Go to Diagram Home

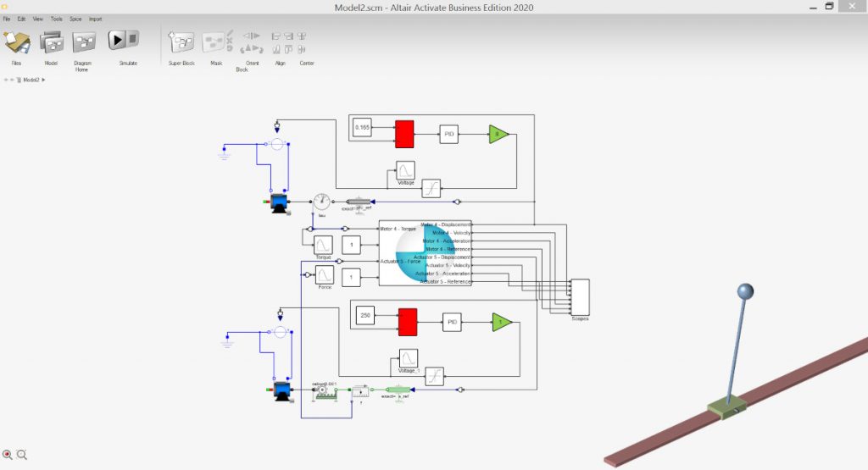point(83,42)
